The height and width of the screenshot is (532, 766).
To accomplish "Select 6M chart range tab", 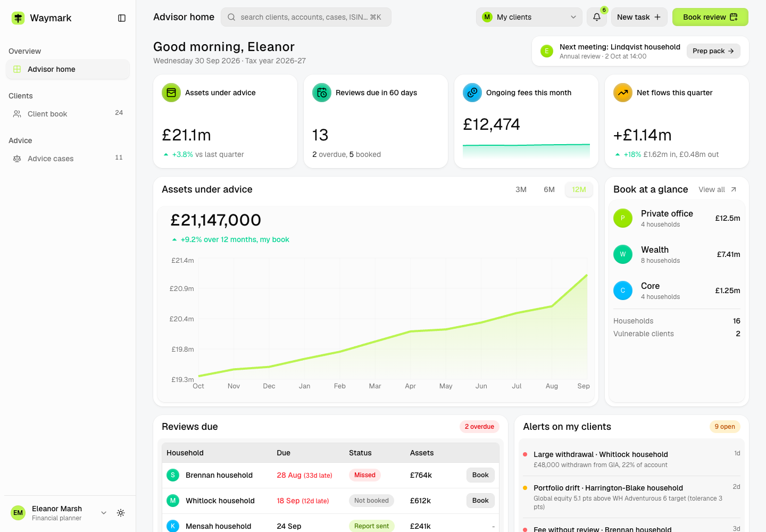I will (x=549, y=189).
